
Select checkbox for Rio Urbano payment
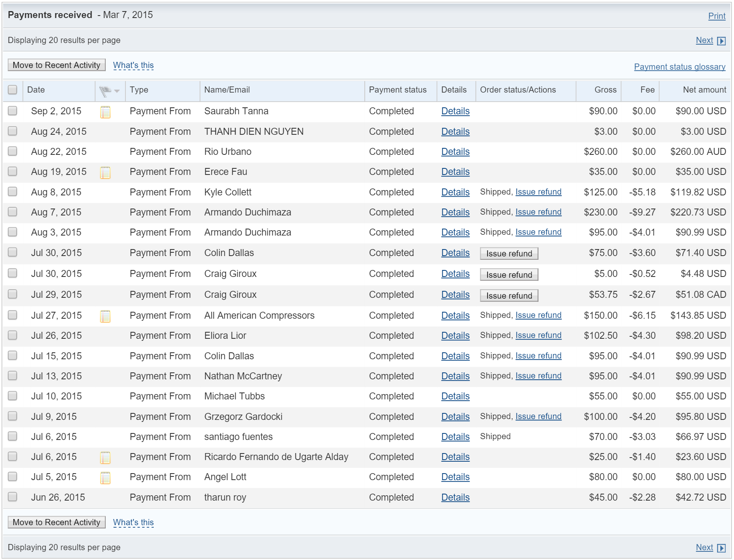point(13,151)
